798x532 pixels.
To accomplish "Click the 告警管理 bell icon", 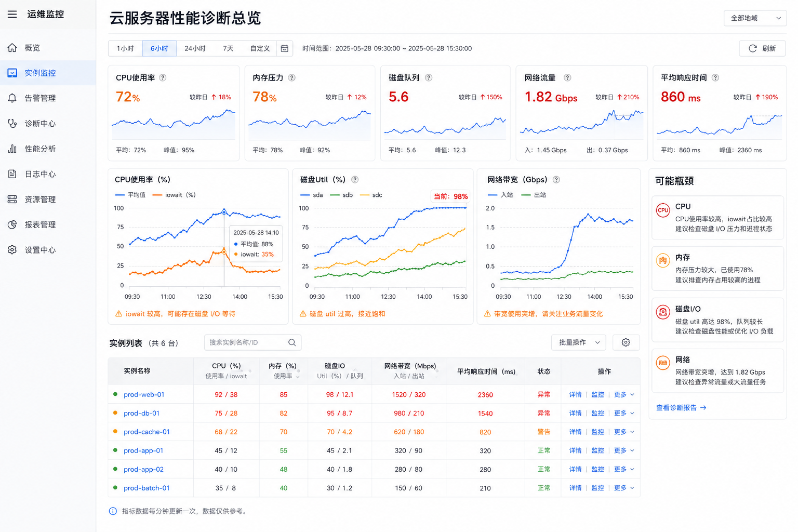I will point(12,98).
